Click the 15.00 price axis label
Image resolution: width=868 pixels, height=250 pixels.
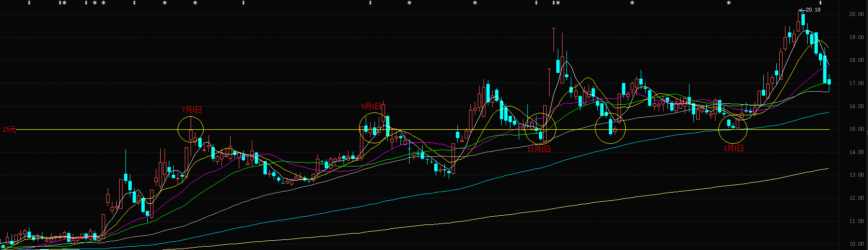point(856,129)
